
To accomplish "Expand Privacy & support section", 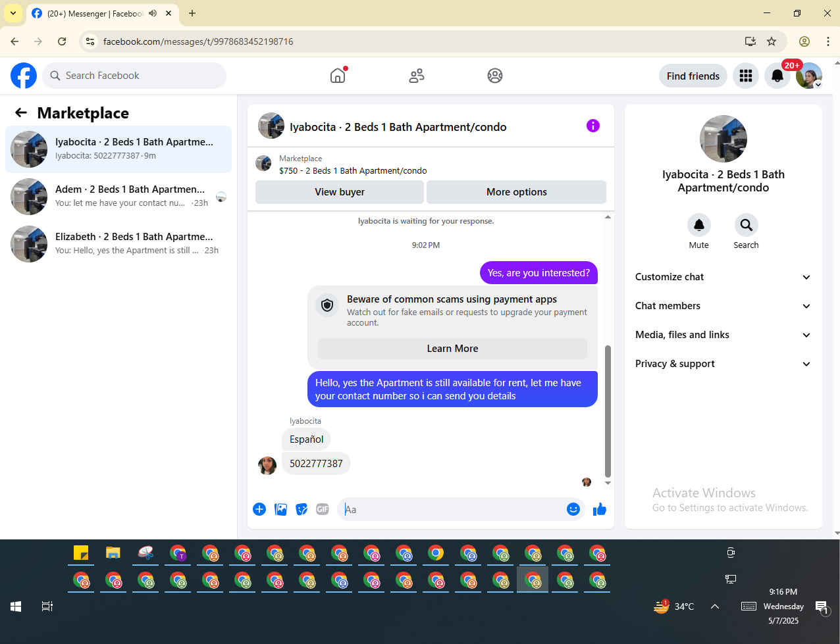I will [723, 364].
